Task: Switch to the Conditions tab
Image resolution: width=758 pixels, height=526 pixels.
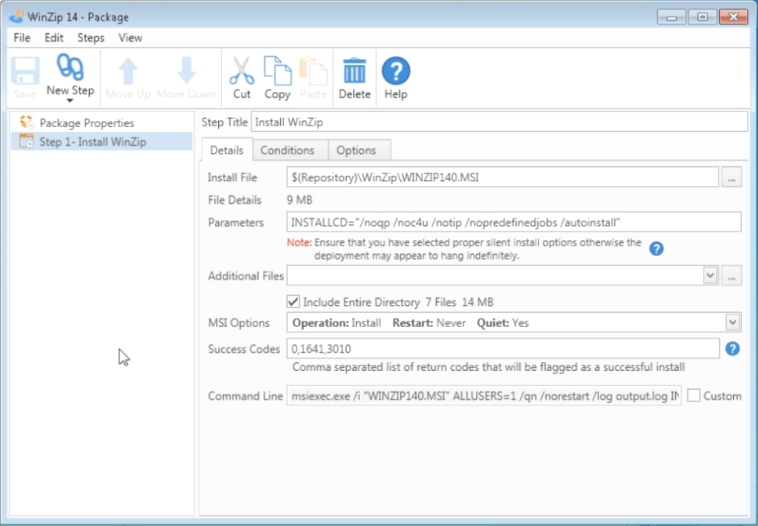Action: [x=287, y=150]
